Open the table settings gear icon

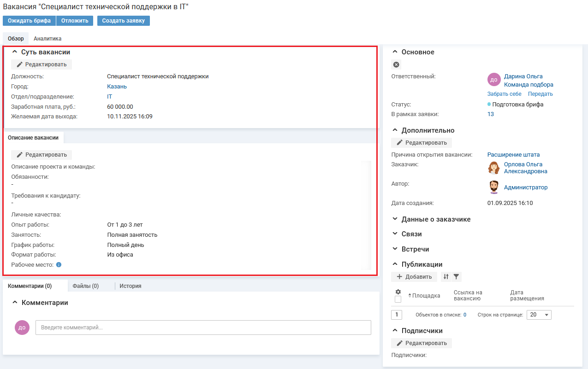click(398, 292)
